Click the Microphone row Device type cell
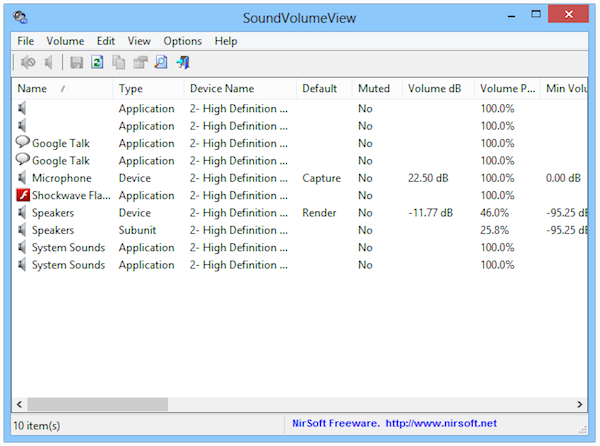 click(135, 178)
